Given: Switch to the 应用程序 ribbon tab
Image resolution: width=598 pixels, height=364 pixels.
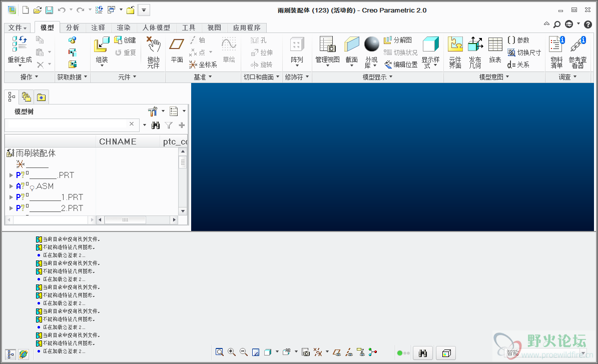Looking at the screenshot, I should tap(247, 28).
